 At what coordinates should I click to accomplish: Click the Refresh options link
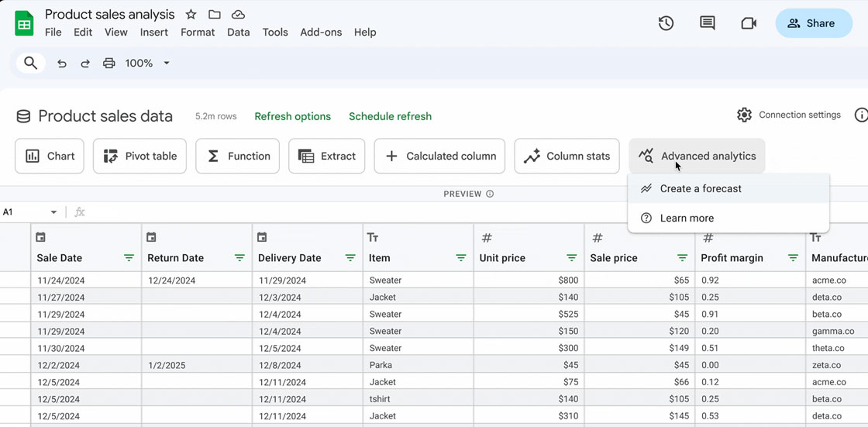coord(292,116)
